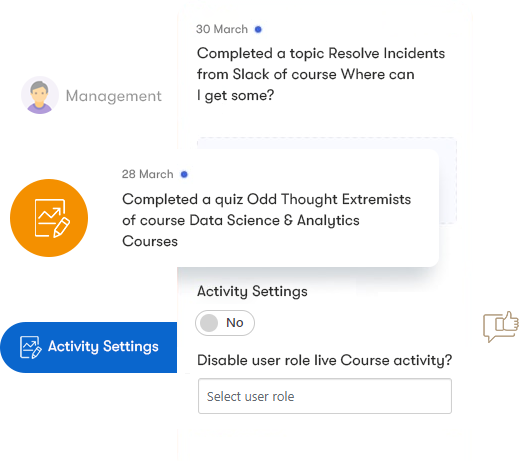This screenshot has height=461, width=532.
Task: Click the thumbs up feedback icon
Action: [501, 326]
